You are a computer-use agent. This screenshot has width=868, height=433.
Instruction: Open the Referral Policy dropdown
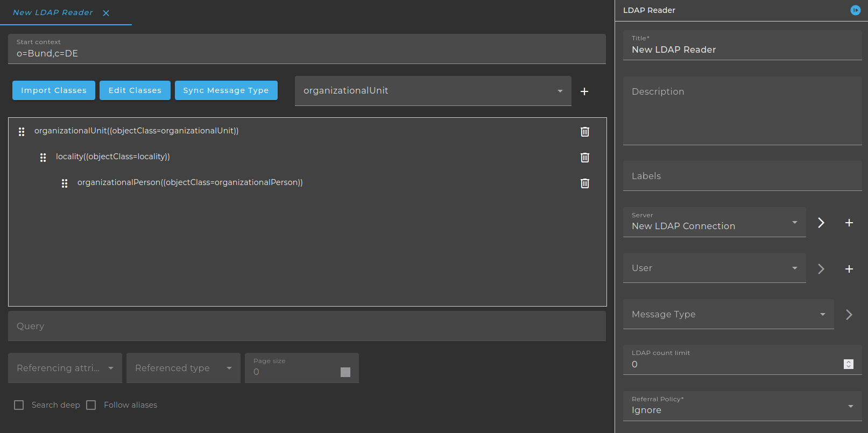743,406
